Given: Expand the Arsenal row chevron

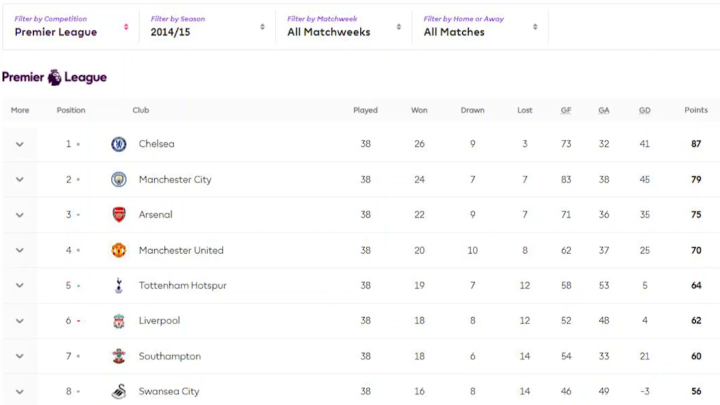Looking at the screenshot, I should (19, 215).
